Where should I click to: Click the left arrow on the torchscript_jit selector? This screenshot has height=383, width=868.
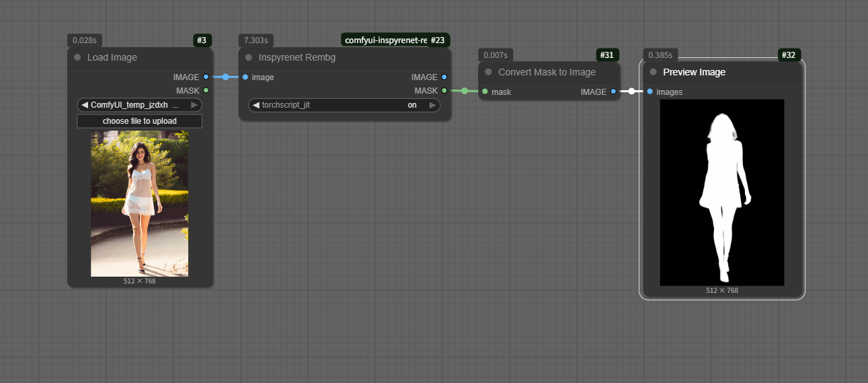(x=256, y=105)
